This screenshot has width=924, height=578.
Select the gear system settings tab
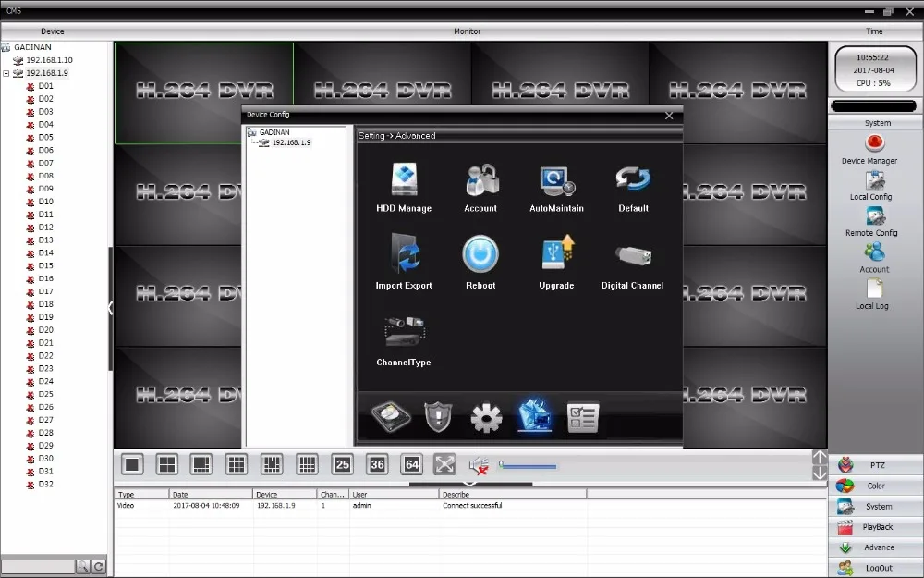click(486, 418)
